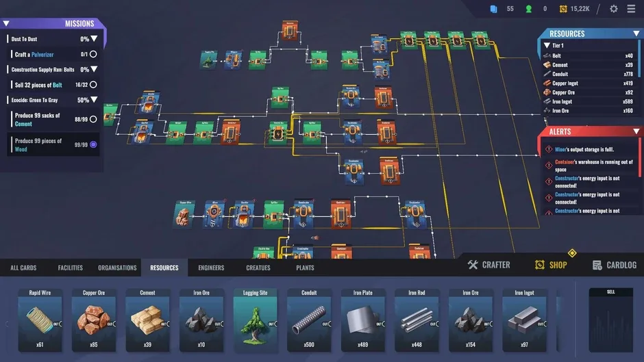
Task: Collapse the Resources panel header arrow
Action: click(636, 34)
